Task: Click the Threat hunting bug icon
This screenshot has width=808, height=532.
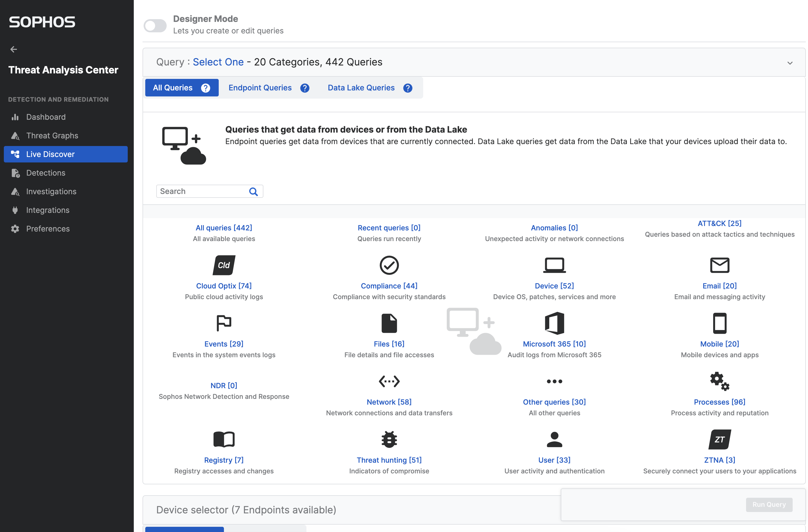Action: [x=389, y=439]
